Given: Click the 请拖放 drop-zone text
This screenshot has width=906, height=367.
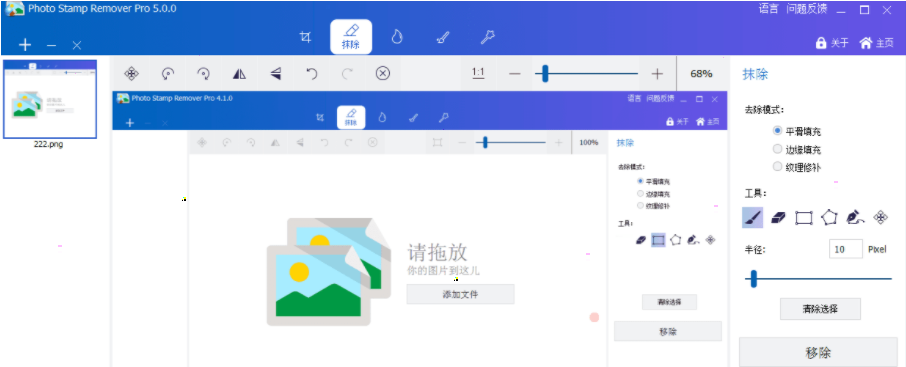Looking at the screenshot, I should tap(437, 252).
